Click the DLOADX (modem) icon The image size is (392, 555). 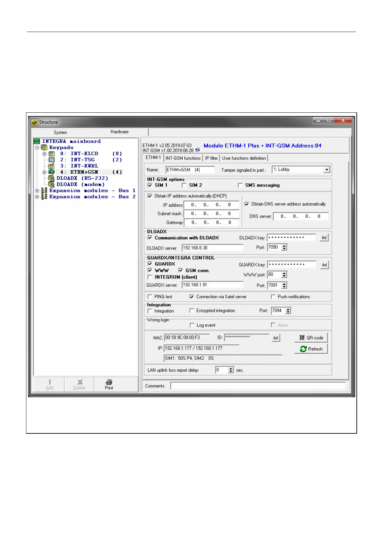(51, 185)
